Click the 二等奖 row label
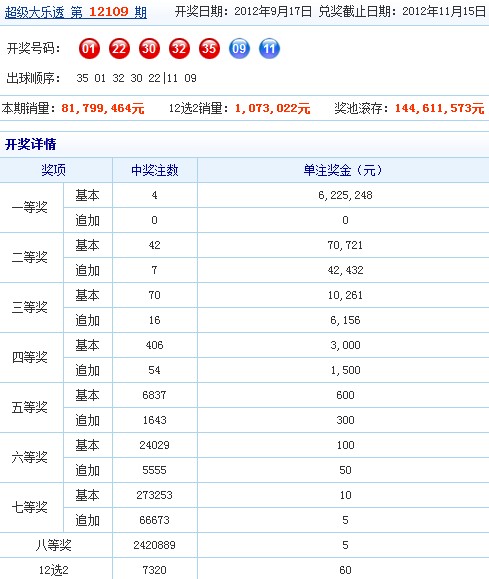The image size is (489, 579). (x=30, y=257)
